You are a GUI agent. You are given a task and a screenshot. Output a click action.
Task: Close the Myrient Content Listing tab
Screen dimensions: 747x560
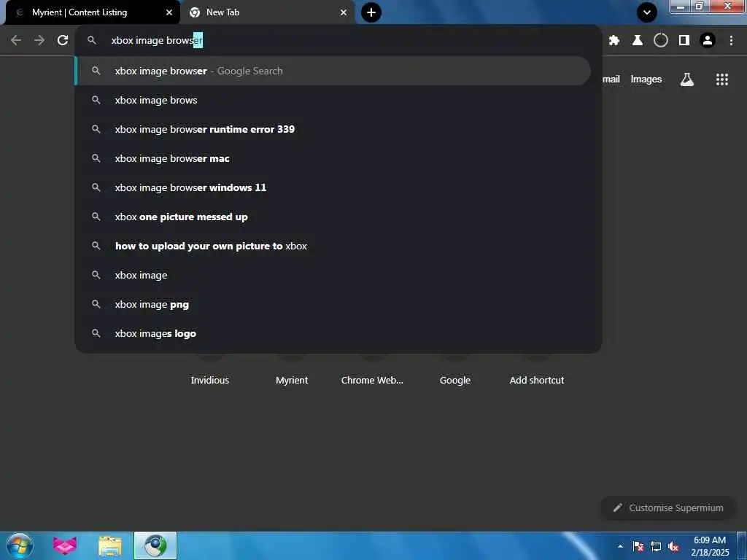pyautogui.click(x=169, y=12)
